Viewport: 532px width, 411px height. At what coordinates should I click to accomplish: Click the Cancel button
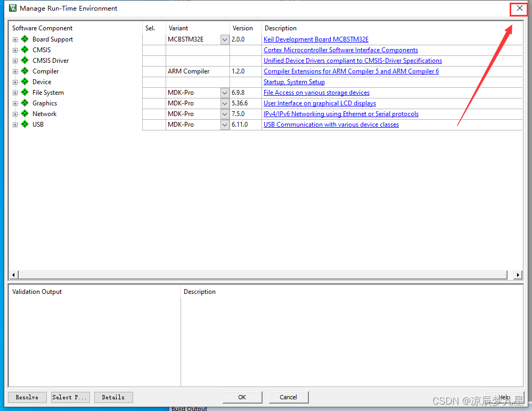[289, 397]
